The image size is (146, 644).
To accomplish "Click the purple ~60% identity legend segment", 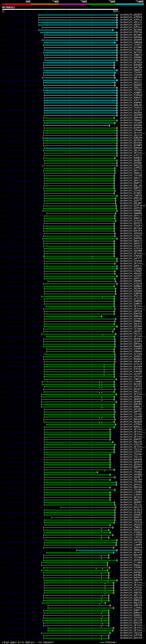I will pos(73,4).
